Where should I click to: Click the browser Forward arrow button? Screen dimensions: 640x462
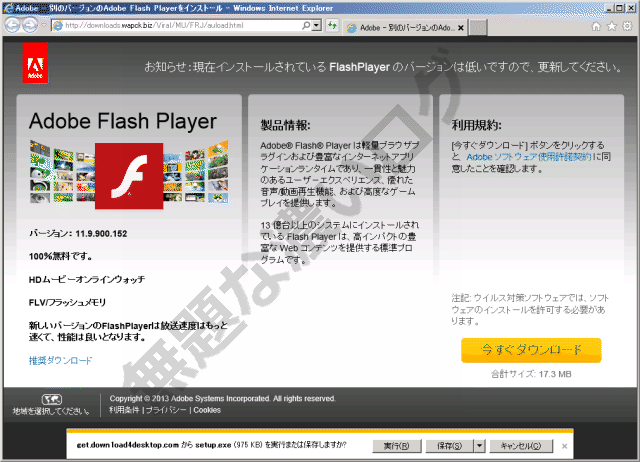tap(30, 25)
